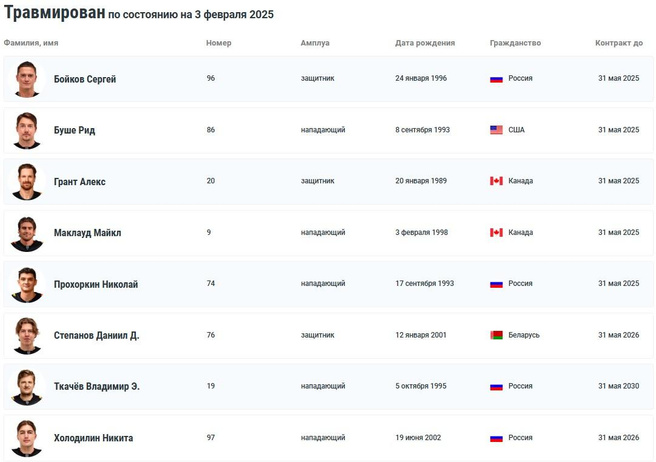Viewport: 656px width, 462px height.
Task: Open Маклауд Майкл player page
Action: point(87,233)
